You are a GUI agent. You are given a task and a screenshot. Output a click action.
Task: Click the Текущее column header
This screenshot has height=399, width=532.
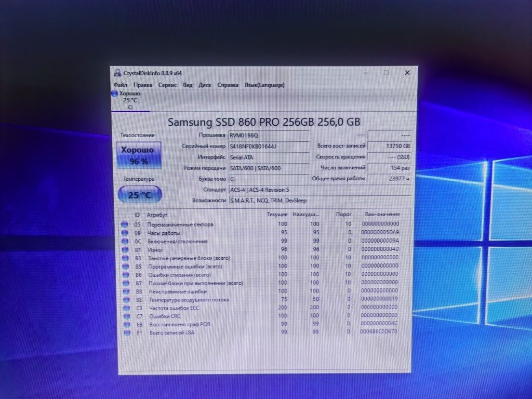tap(277, 215)
